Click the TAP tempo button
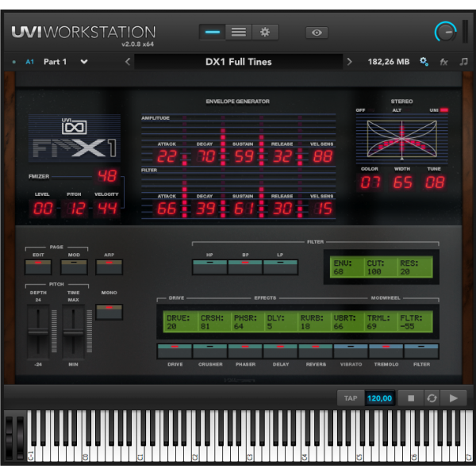This screenshot has width=476, height=476. [351, 398]
